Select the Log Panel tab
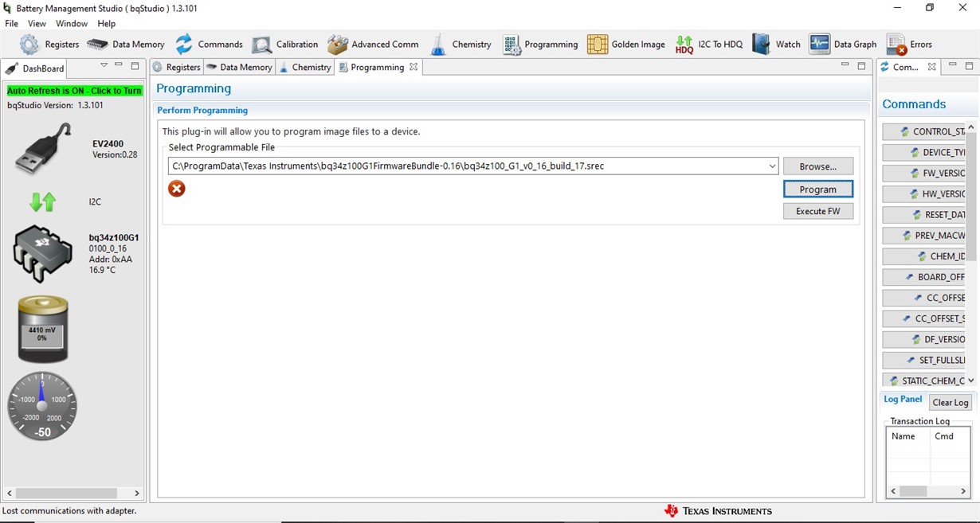Image resolution: width=980 pixels, height=523 pixels. click(x=903, y=399)
